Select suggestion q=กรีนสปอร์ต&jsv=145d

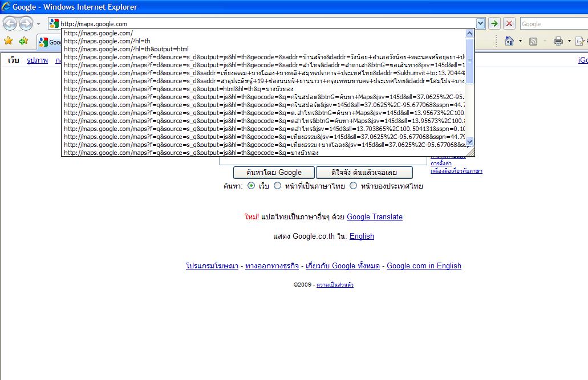[x=263, y=105]
